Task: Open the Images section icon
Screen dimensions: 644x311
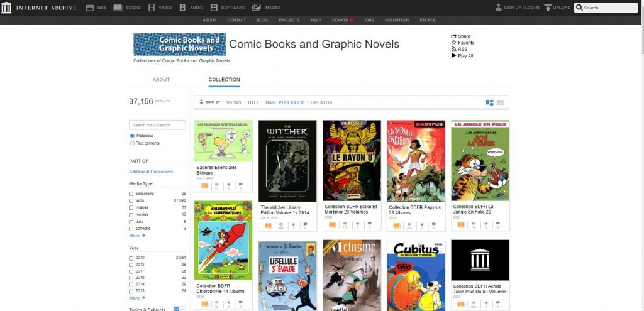Action: [257, 8]
